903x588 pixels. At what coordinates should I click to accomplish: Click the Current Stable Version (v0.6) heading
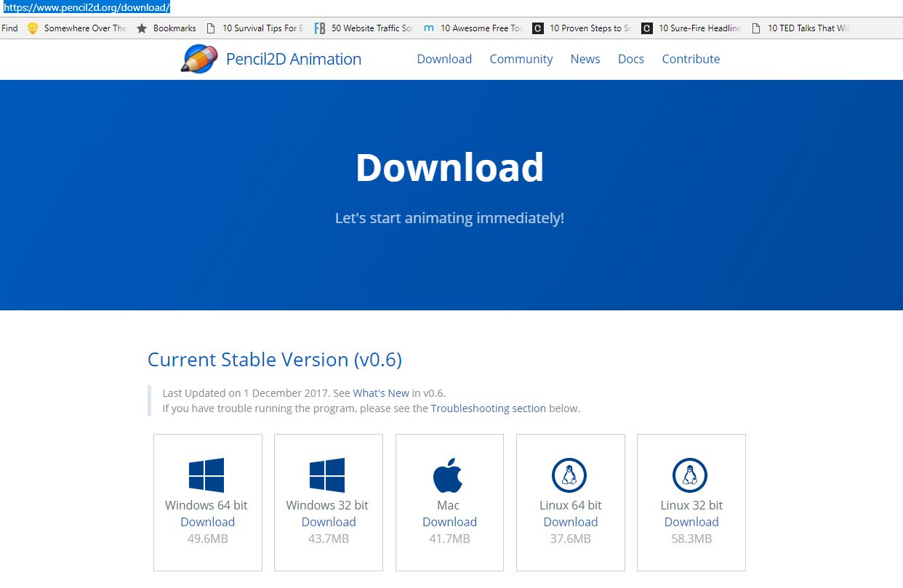pos(275,360)
